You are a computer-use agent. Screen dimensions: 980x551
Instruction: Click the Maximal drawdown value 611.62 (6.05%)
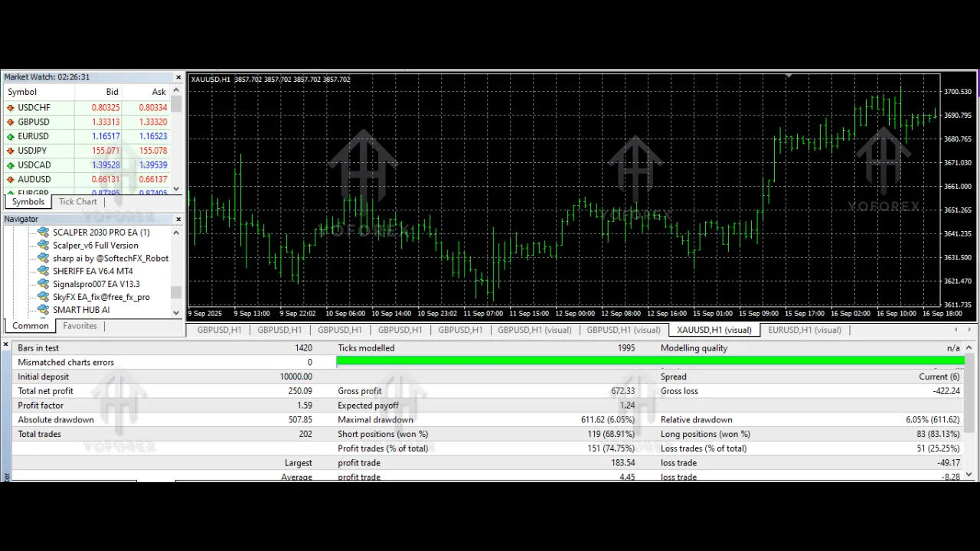tap(609, 419)
